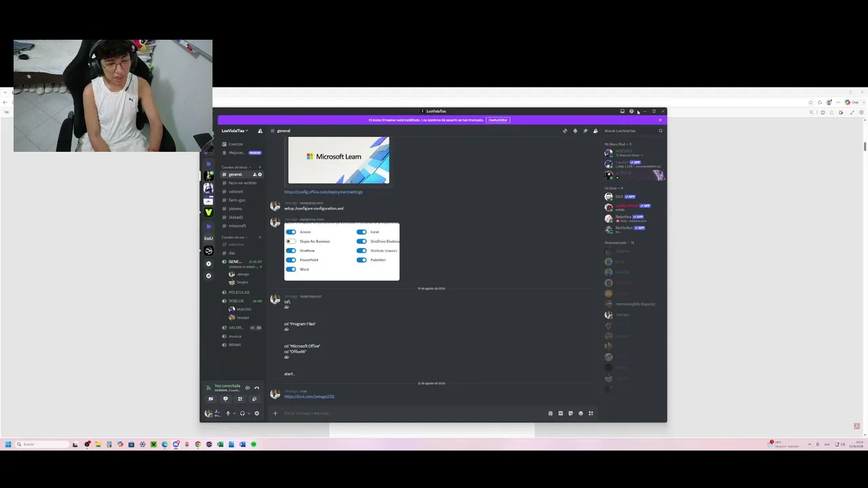The height and width of the screenshot is (488, 868).
Task: Toggle the Excel switch
Action: click(361, 232)
